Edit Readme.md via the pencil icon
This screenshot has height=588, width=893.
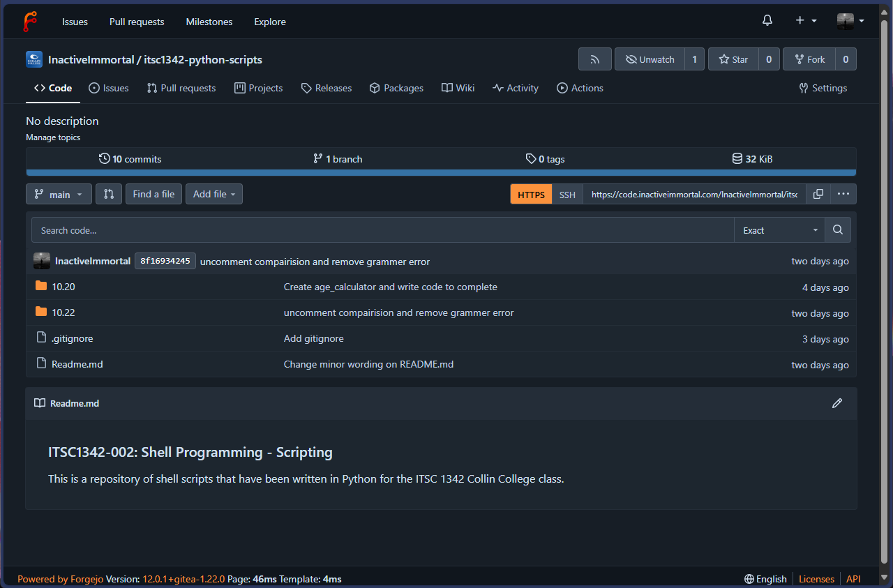coord(836,403)
